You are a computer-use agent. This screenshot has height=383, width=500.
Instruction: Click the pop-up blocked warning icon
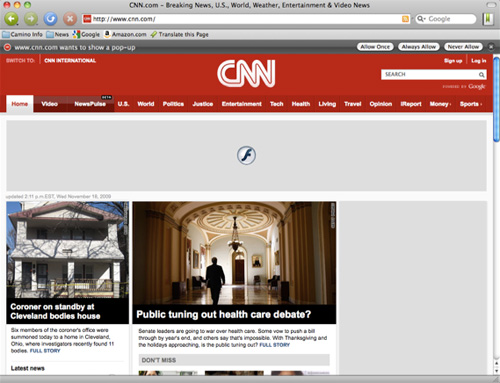[7, 47]
